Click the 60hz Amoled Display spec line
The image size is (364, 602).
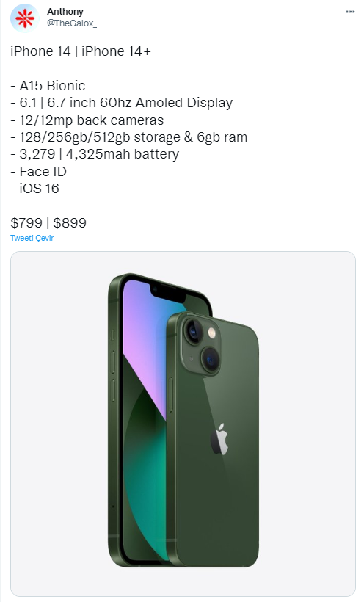tap(122, 103)
